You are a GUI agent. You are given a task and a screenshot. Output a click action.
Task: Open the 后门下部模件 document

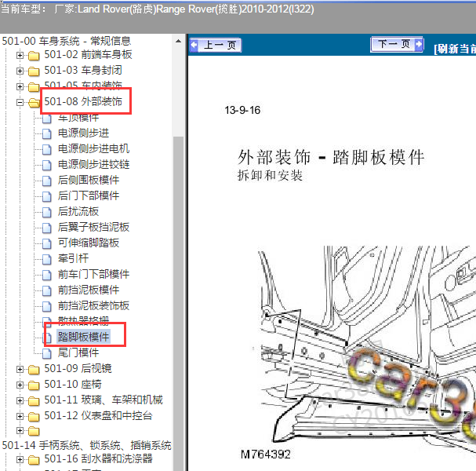click(x=89, y=195)
